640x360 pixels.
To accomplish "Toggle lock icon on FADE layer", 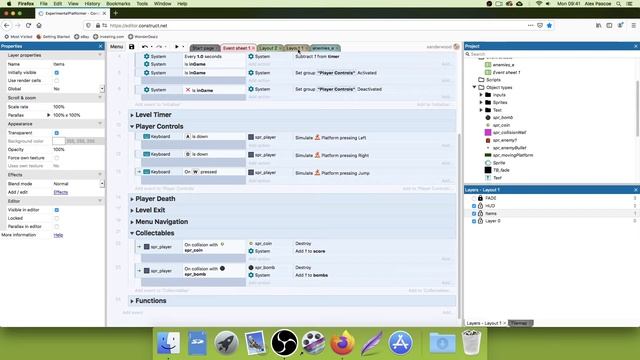I will pyautogui.click(x=480, y=198).
